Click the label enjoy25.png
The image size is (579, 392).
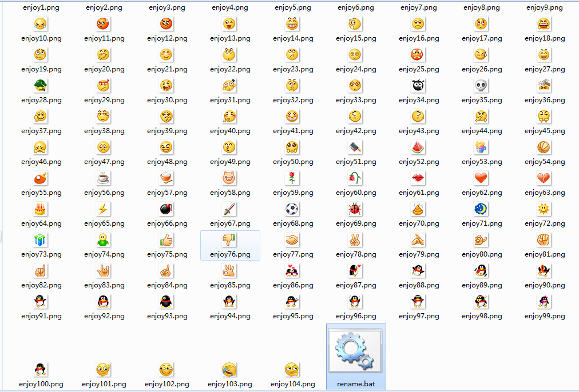coord(419,69)
